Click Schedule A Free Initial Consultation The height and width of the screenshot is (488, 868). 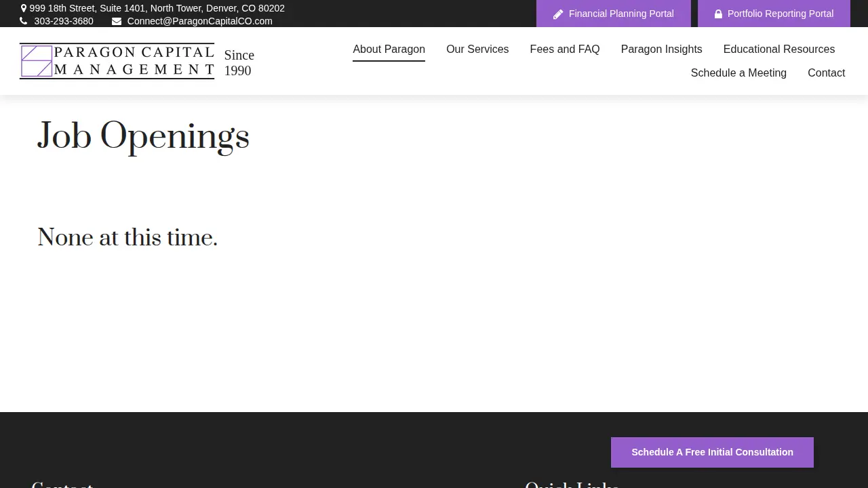point(712,452)
